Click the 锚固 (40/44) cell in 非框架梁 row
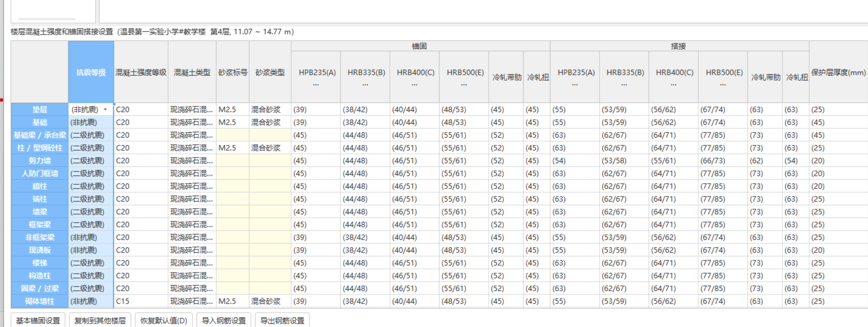 [x=414, y=237]
